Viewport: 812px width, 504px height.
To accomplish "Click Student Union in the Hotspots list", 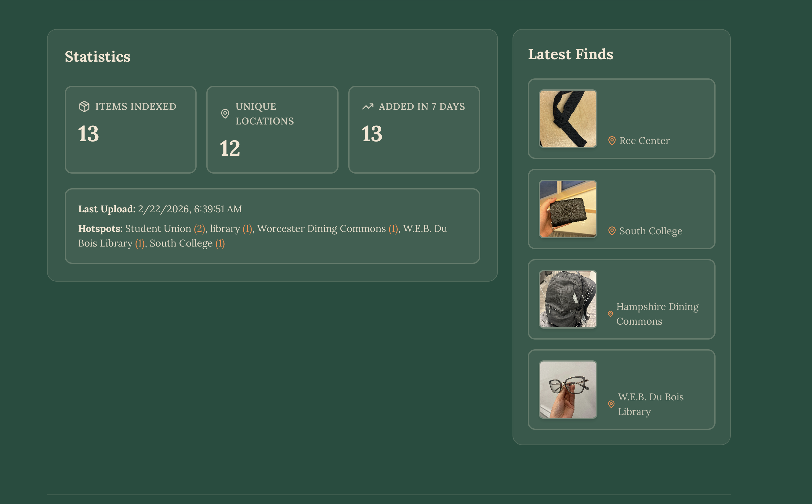I will 158,229.
